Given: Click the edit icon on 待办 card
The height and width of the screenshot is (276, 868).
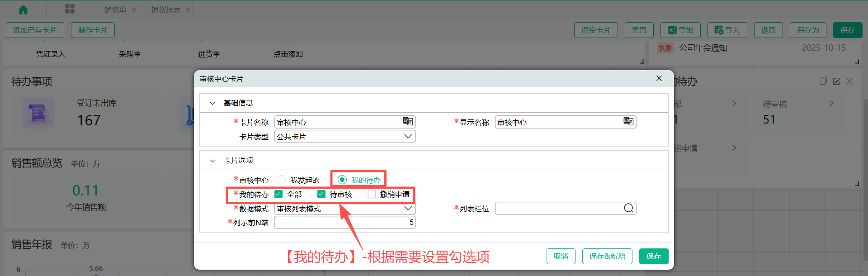Looking at the screenshot, I should tap(836, 81).
